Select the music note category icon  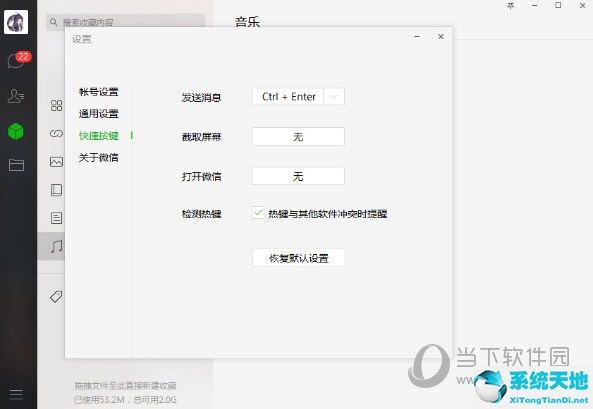pyautogui.click(x=56, y=246)
